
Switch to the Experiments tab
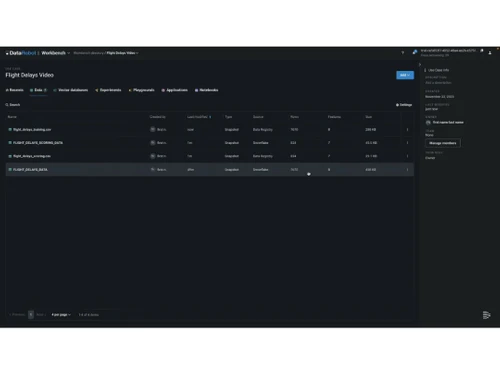[x=108, y=90]
